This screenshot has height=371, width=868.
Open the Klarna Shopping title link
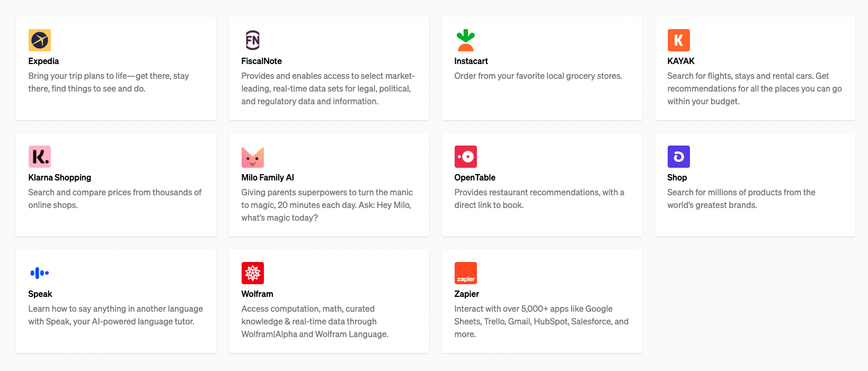(60, 178)
